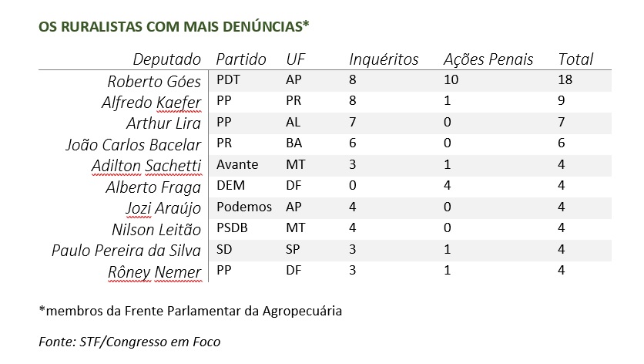Click the 'Inquéritos' column header

pos(384,59)
